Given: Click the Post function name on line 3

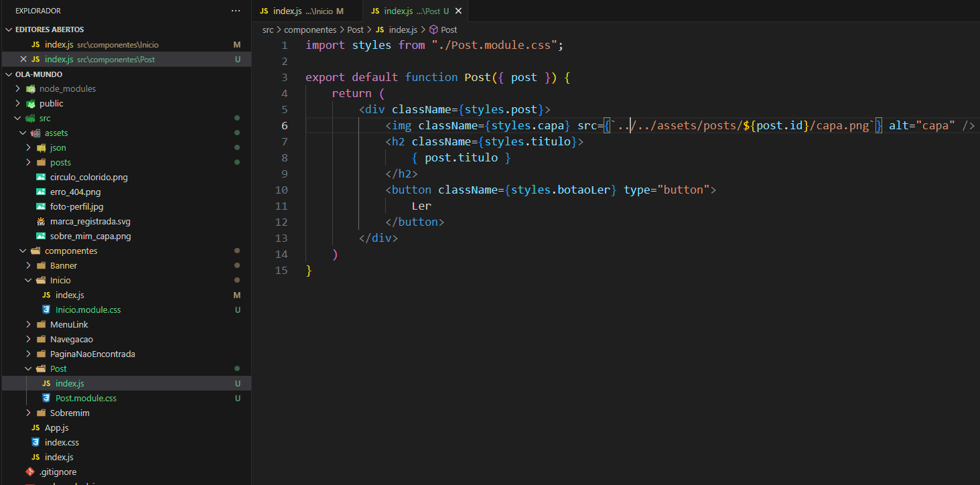Looking at the screenshot, I should click(478, 77).
